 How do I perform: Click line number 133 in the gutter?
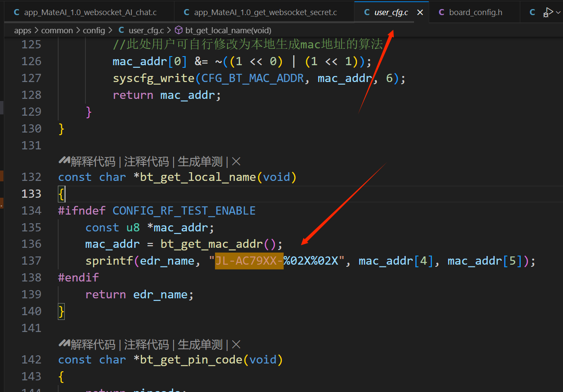coord(32,193)
